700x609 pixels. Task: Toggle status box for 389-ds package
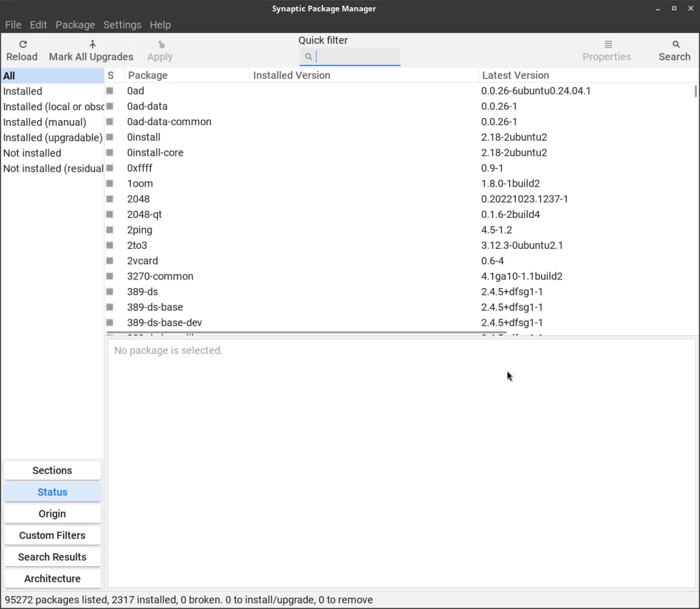110,292
